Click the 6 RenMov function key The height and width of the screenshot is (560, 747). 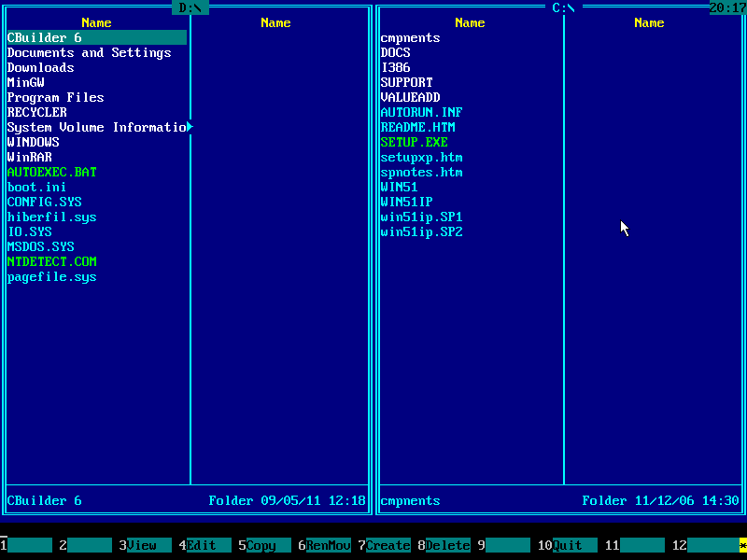coord(324,545)
